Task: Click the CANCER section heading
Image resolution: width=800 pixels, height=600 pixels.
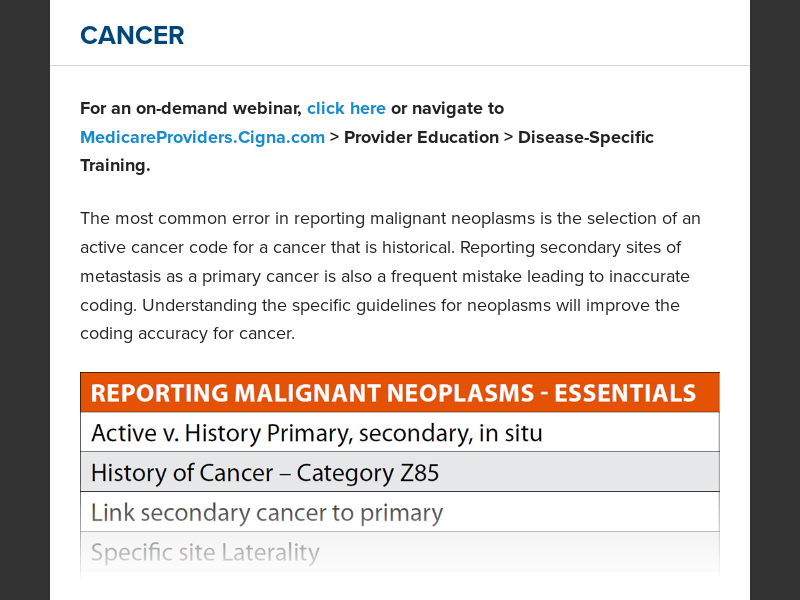Action: [132, 35]
